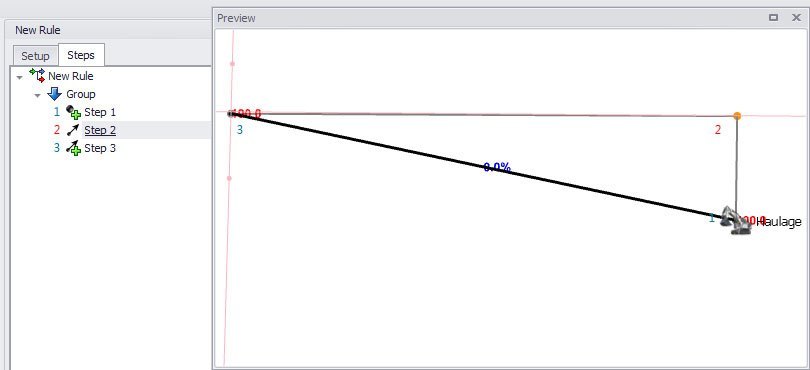Click the New Rule tree root icon
Image resolution: width=810 pixels, height=370 pixels.
(37, 75)
